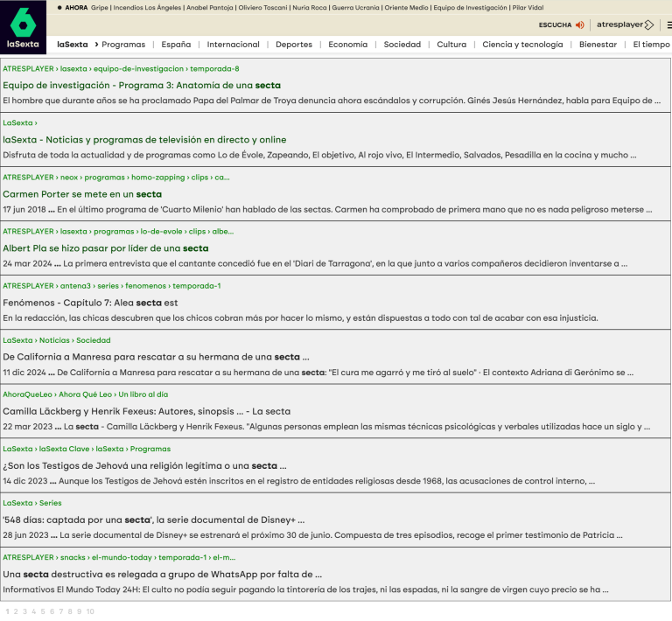Image resolution: width=672 pixels, height=621 pixels.
Task: Open the Deportes section
Action: [293, 44]
